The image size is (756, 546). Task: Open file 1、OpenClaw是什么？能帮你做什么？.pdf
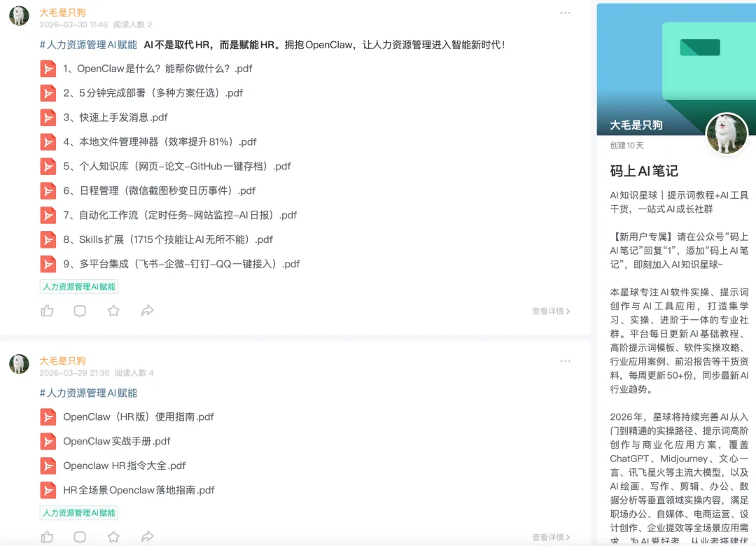point(157,69)
